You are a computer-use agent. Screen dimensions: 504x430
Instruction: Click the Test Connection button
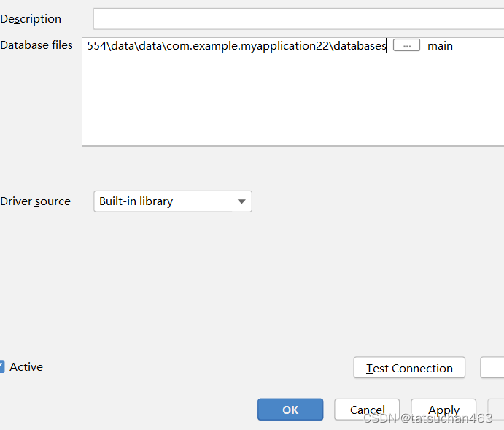pyautogui.click(x=409, y=368)
